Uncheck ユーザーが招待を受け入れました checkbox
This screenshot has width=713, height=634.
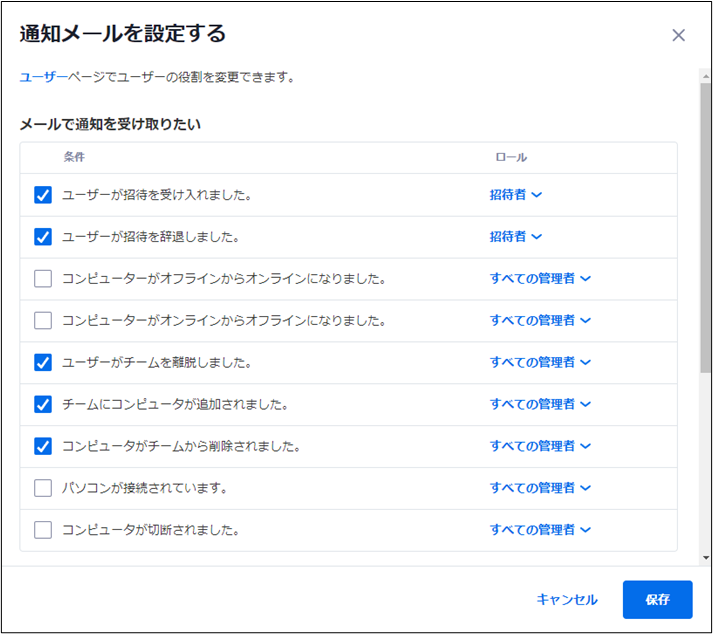tap(43, 195)
